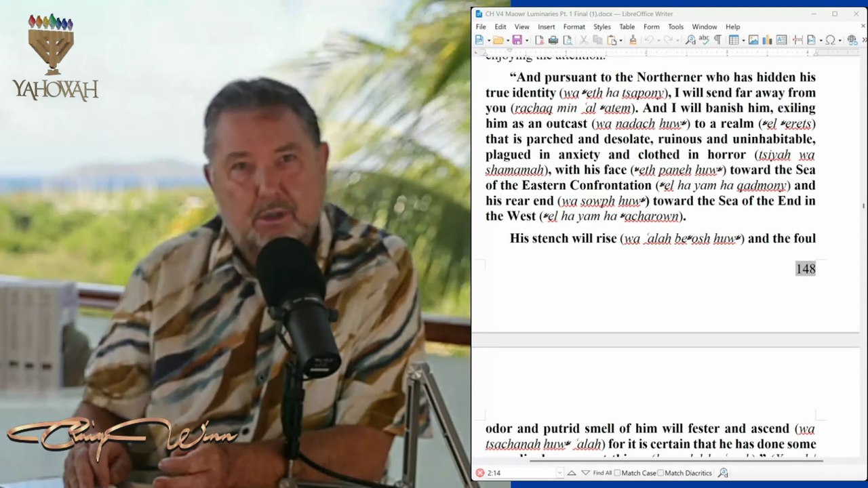Viewport: 868px width, 488px height.
Task: Open the Tools menu
Action: [675, 27]
